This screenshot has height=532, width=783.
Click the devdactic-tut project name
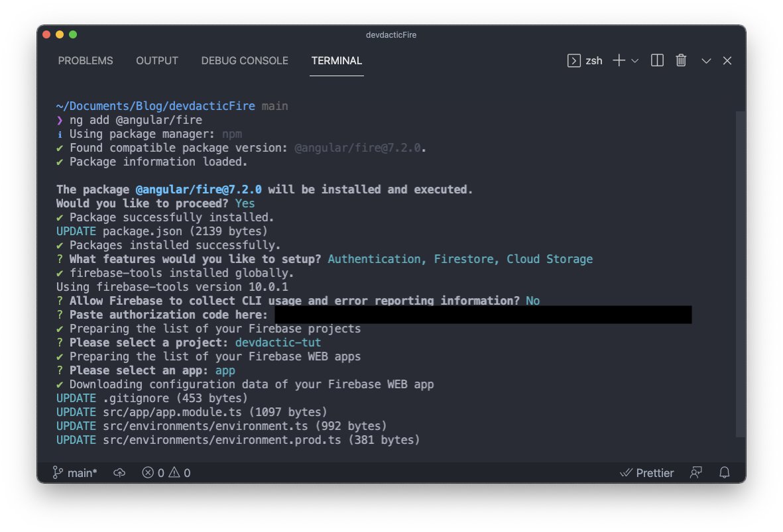click(278, 343)
